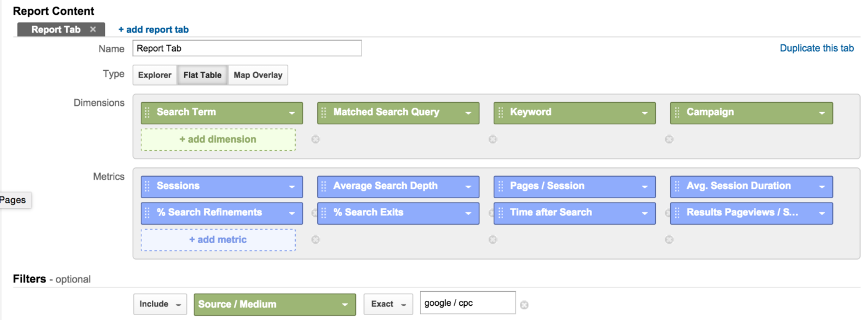This screenshot has height=320, width=868.
Task: Click add report tab link
Action: coord(154,30)
